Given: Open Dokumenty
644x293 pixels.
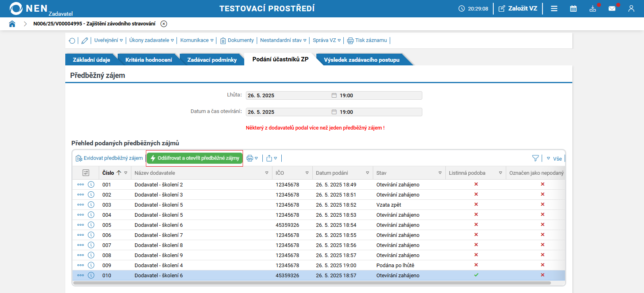Looking at the screenshot, I should pyautogui.click(x=237, y=40).
